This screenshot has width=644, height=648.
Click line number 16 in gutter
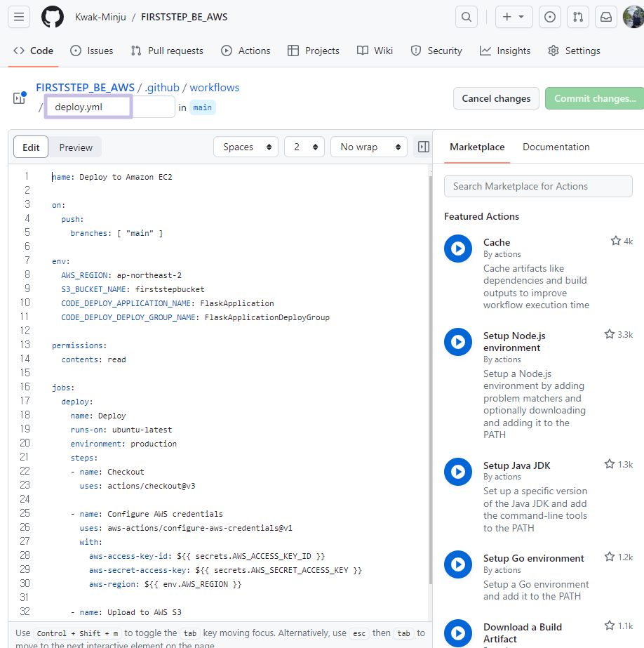(x=25, y=387)
